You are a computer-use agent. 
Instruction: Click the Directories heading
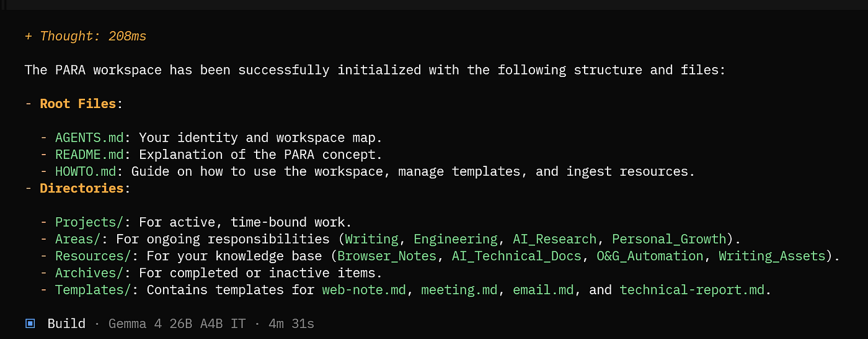82,188
